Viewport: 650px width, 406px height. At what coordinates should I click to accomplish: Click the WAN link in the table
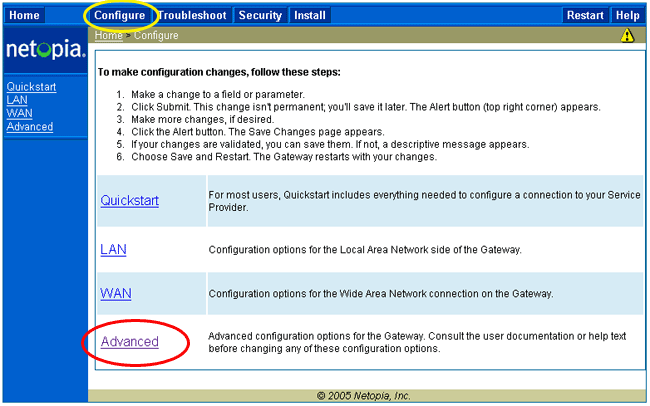pos(116,294)
